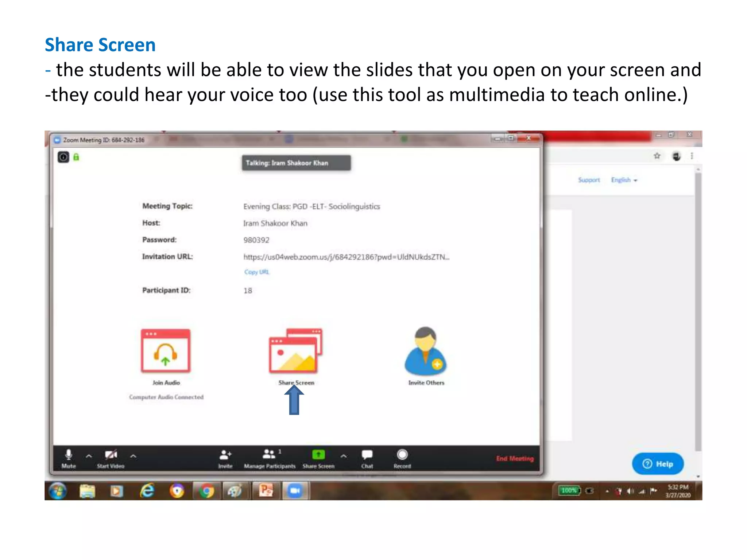Open the Chat panel
The width and height of the screenshot is (747, 560).
[367, 459]
